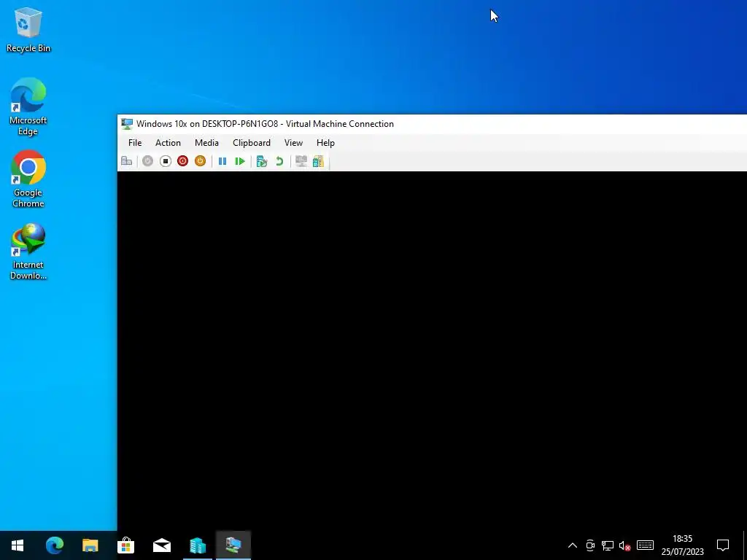Click the greyed-out Start VM toolbar button
This screenshot has height=560, width=747.
point(147,161)
